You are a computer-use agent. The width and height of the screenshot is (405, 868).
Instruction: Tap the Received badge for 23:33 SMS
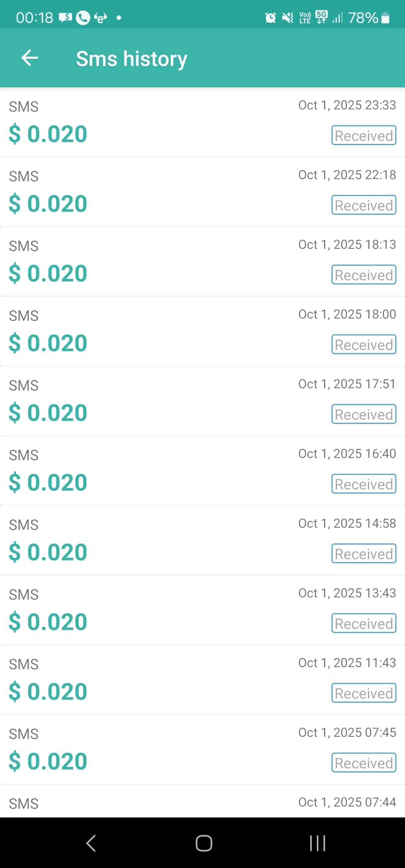click(x=363, y=135)
